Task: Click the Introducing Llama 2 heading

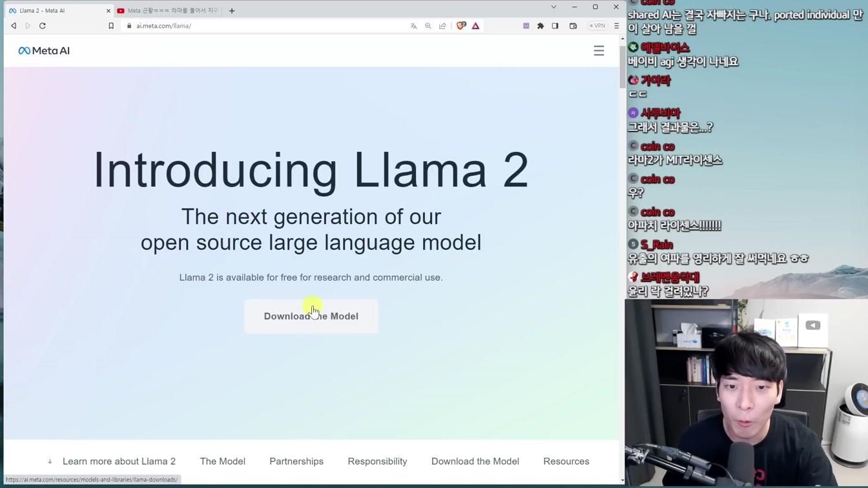Action: pos(311,170)
